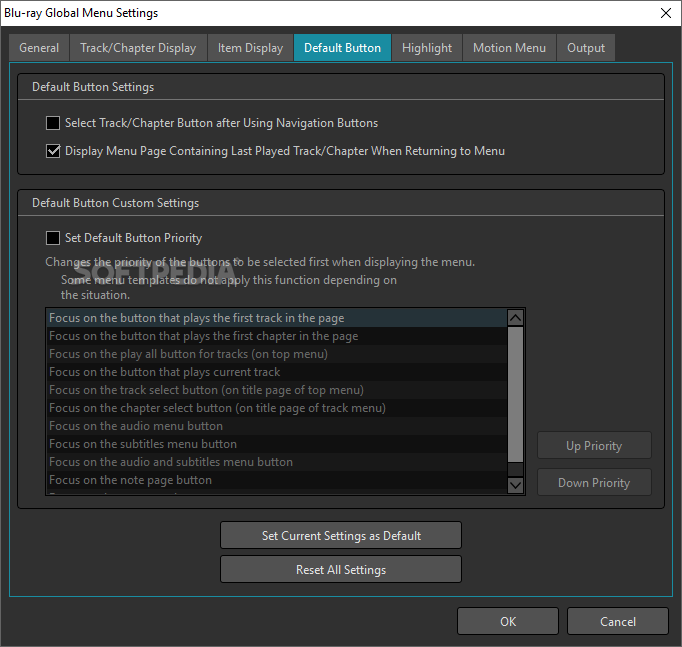The image size is (682, 647).
Task: Select 'Focus on the note page button'
Action: coord(276,480)
